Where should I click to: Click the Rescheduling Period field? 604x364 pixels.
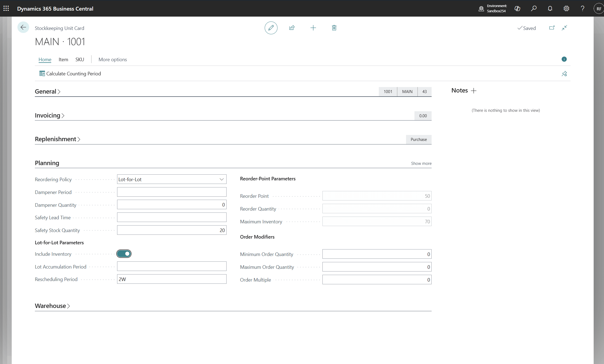pos(172,279)
